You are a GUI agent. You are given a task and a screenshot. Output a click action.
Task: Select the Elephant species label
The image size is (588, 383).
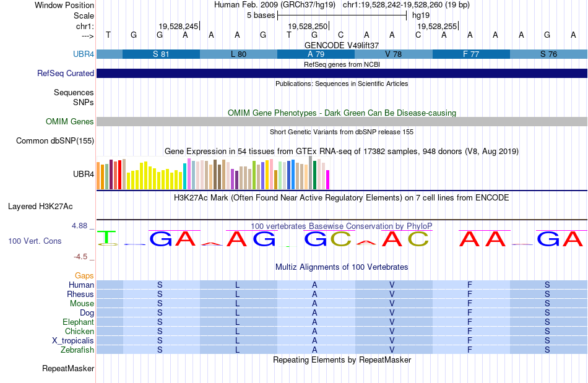tap(78, 322)
